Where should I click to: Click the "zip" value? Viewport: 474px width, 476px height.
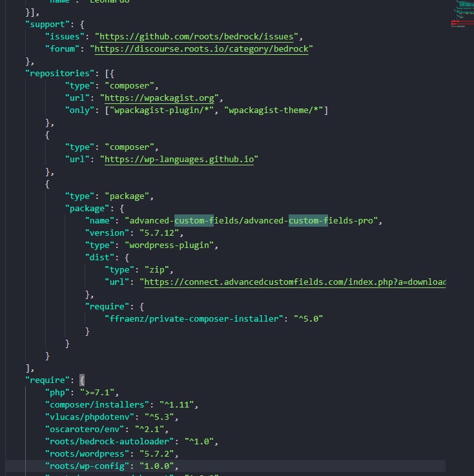[x=156, y=270]
